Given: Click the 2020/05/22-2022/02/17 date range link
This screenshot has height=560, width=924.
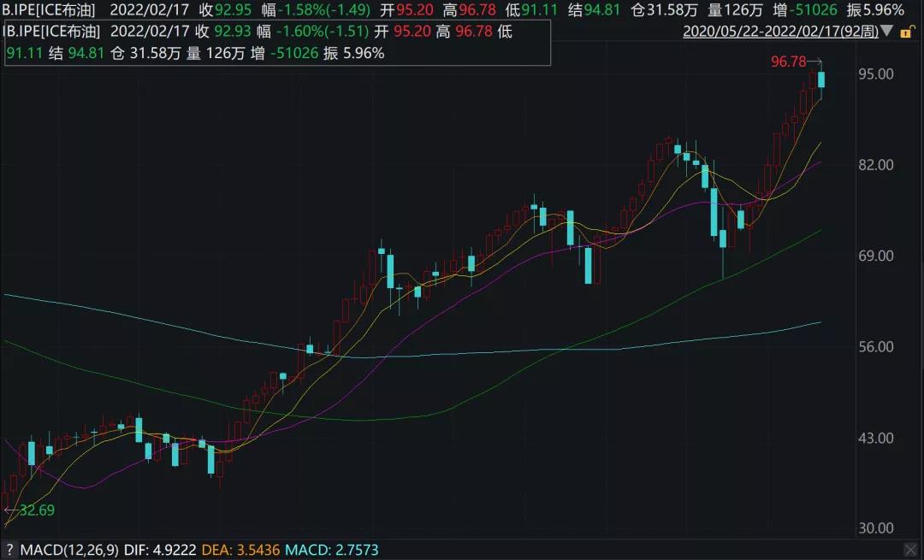Looking at the screenshot, I should coord(779,32).
